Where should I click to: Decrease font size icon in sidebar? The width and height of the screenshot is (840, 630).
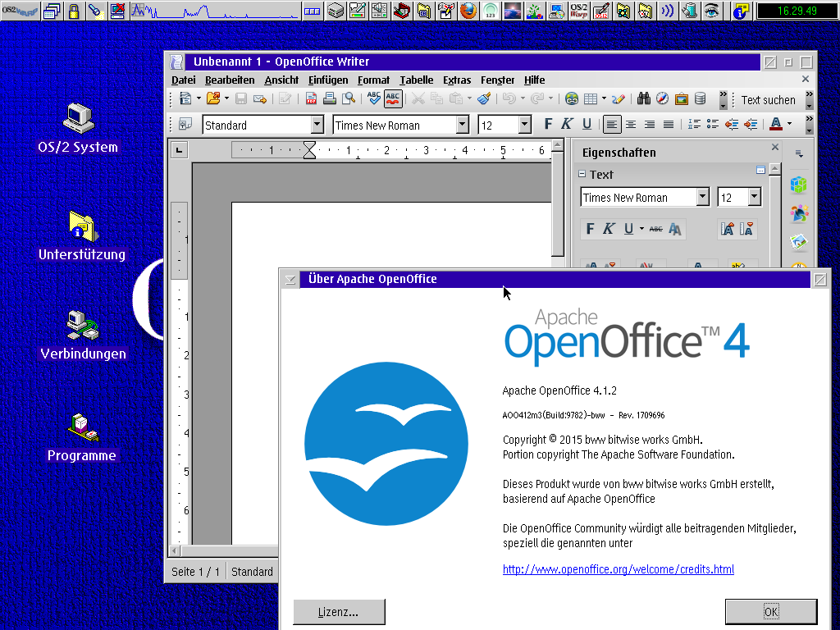pyautogui.click(x=746, y=230)
